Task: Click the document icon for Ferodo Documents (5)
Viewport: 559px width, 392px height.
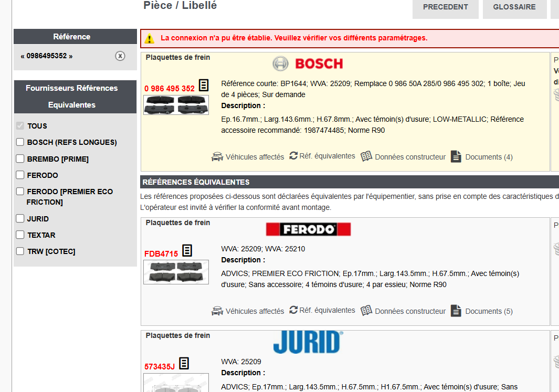Action: (x=456, y=311)
